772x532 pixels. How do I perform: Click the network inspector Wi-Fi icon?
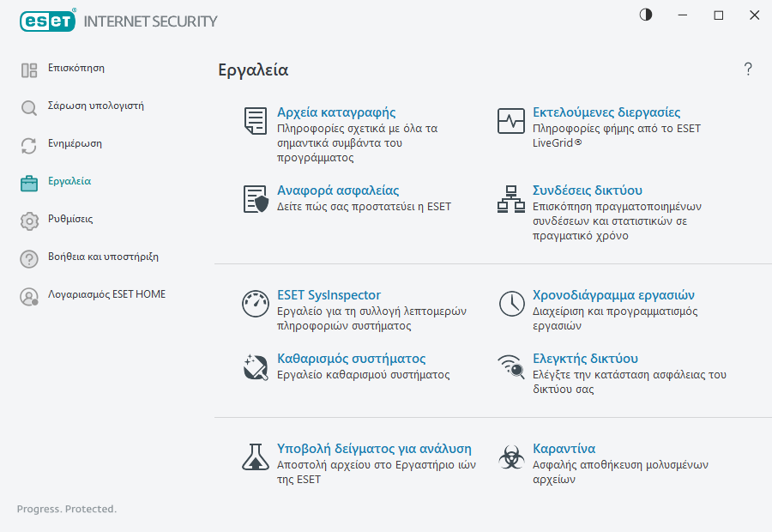(511, 366)
